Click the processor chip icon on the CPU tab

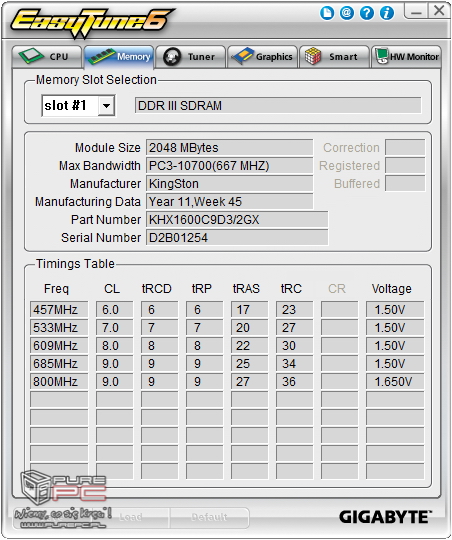pyautogui.click(x=31, y=56)
